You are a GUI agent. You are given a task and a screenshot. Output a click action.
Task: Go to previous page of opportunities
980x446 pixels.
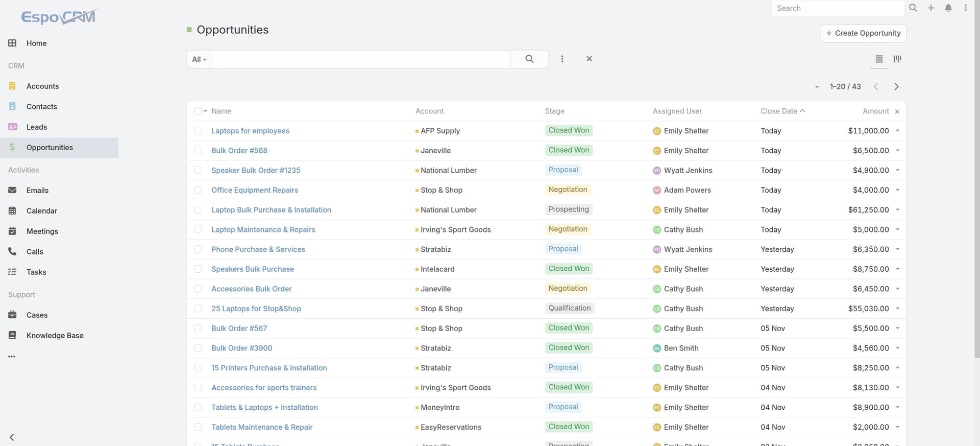pyautogui.click(x=876, y=87)
